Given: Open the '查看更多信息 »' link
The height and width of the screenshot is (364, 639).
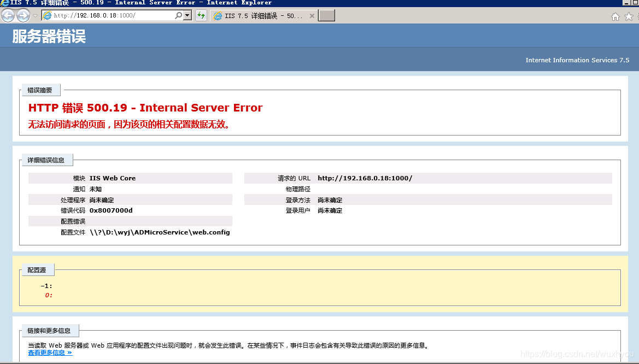Looking at the screenshot, I should [x=50, y=353].
